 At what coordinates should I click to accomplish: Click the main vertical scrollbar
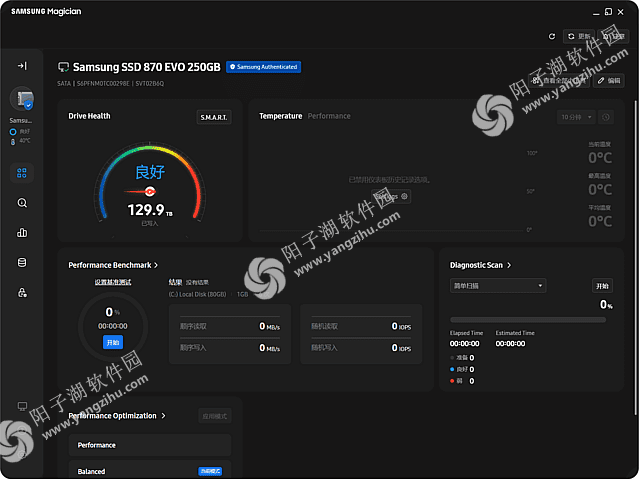point(636,257)
